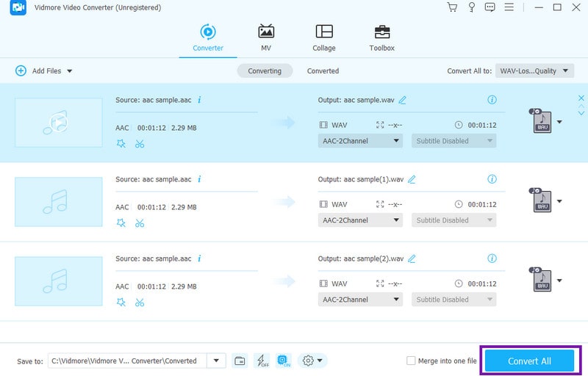This screenshot has height=376, width=588.
Task: Open the feedback chat bubble icon
Action: click(x=490, y=7)
